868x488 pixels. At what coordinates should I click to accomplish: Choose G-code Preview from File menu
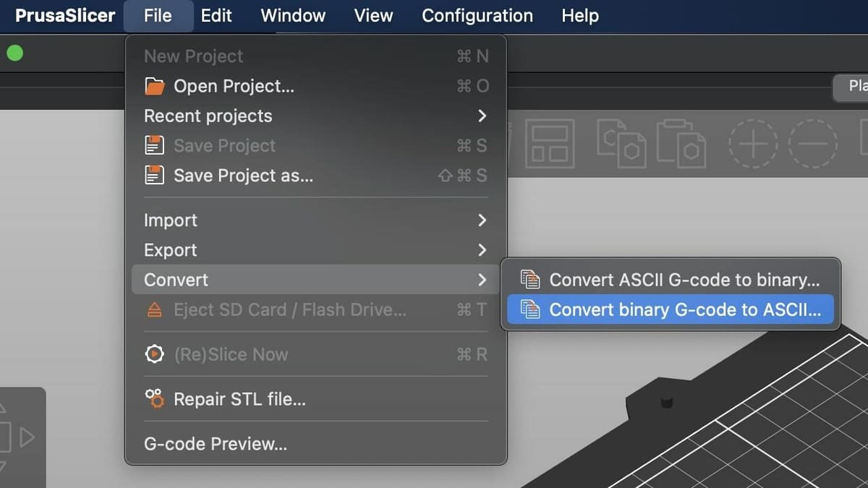coord(216,444)
